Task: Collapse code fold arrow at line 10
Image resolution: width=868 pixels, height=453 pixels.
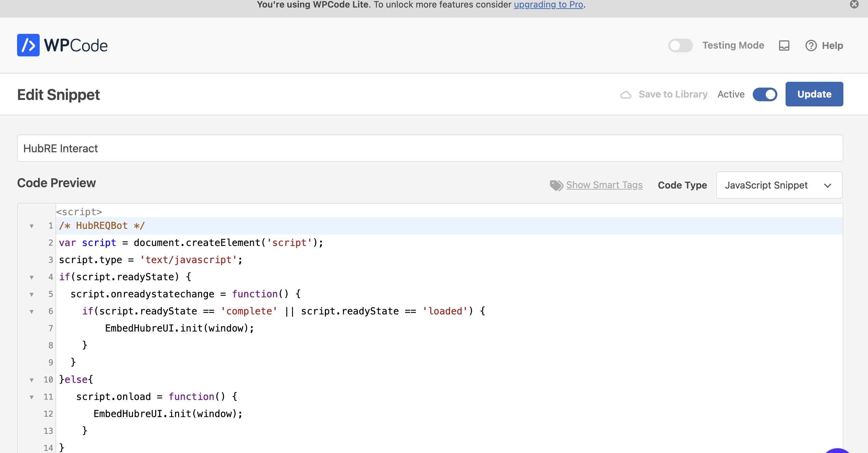Action: click(31, 380)
